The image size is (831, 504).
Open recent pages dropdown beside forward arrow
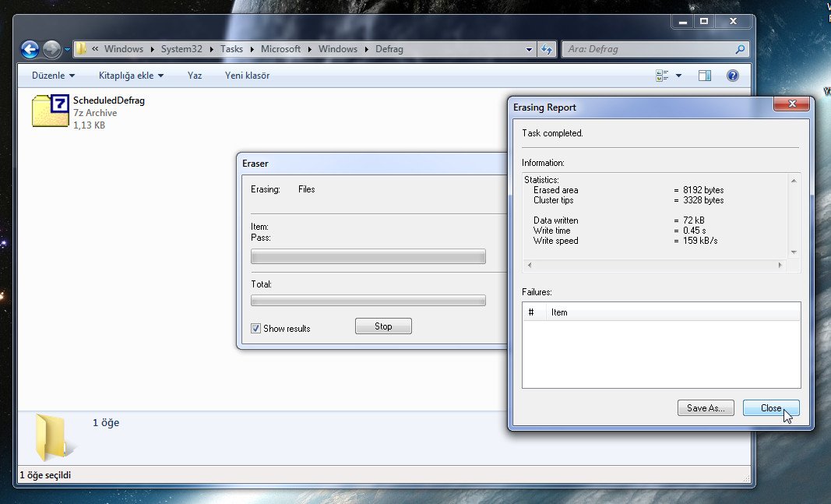[x=67, y=49]
